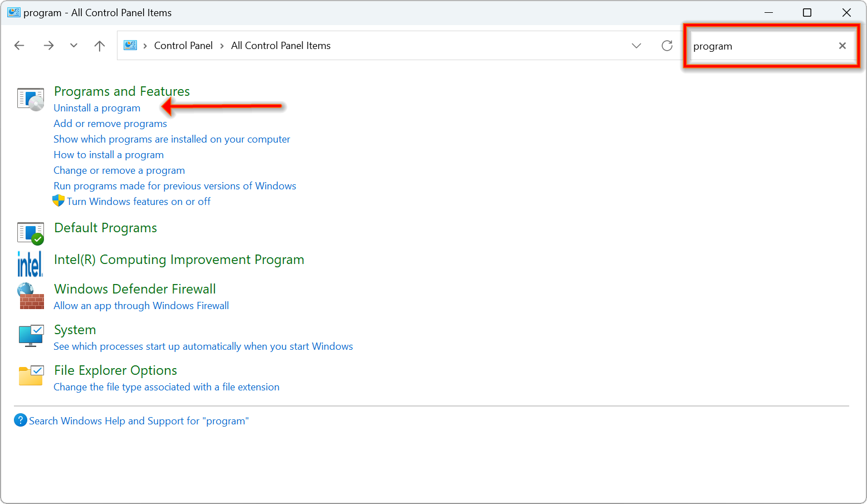The image size is (867, 504).
Task: Run programs made for previous versions of Windows
Action: click(175, 186)
